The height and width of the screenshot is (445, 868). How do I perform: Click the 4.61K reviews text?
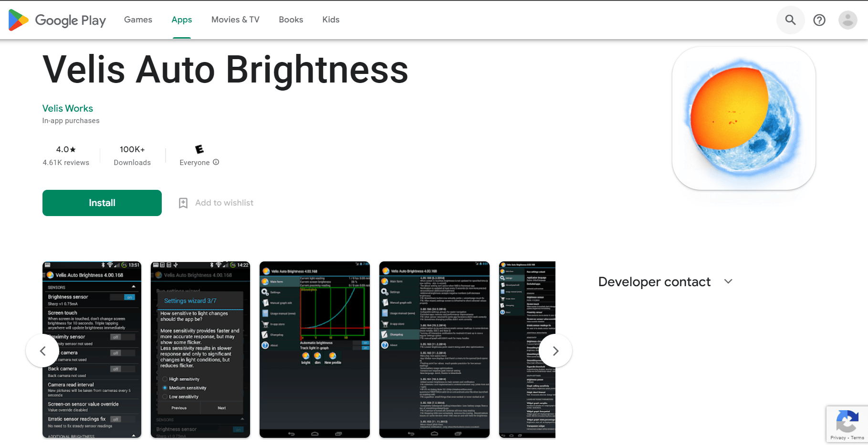66,163
